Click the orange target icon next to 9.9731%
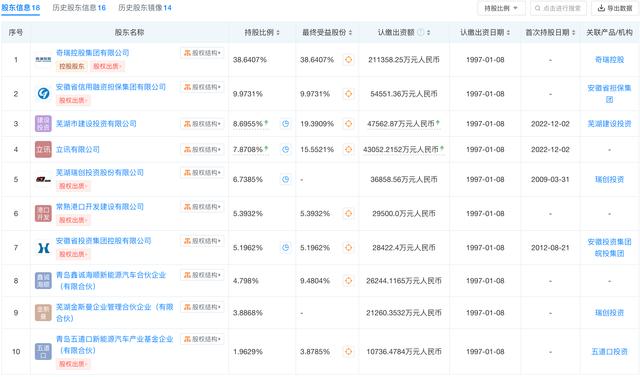 (x=348, y=94)
